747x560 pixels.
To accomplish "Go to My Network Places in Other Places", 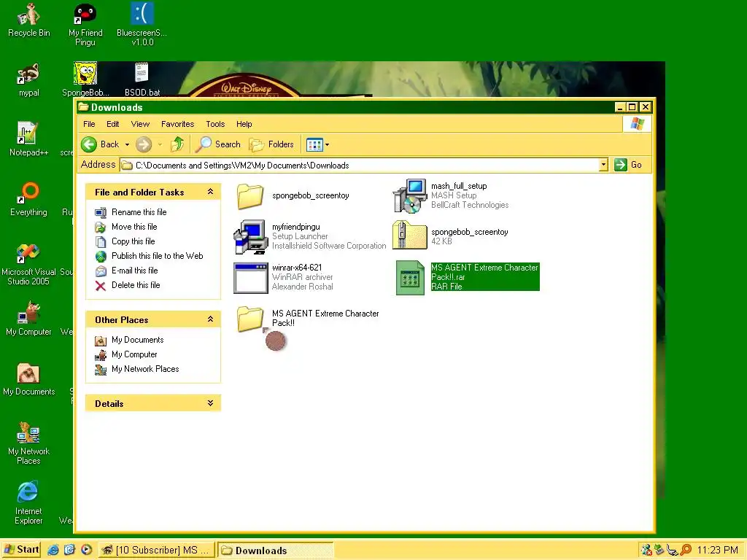I will click(137, 369).
